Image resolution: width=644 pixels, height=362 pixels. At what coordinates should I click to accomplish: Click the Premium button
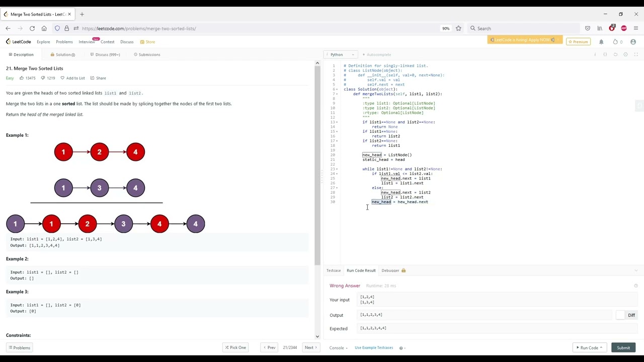(578, 42)
